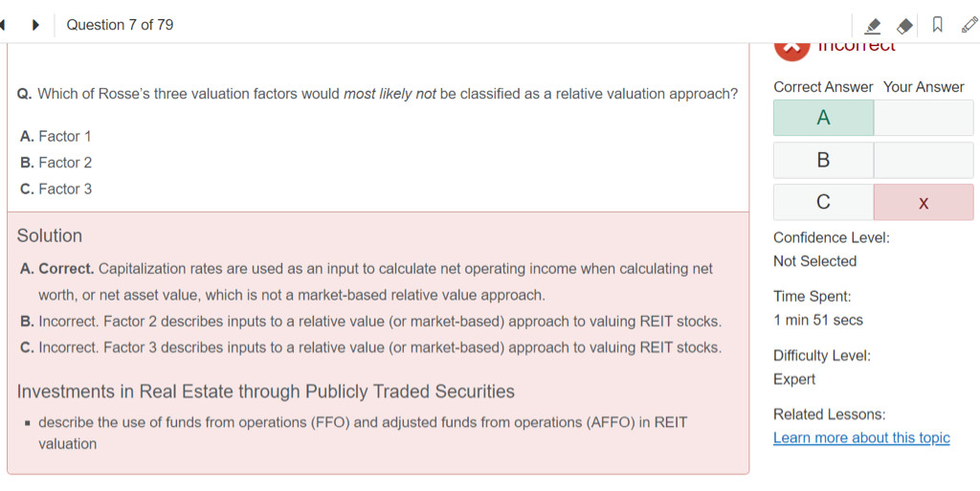The width and height of the screenshot is (980, 491).
Task: Click the Question 7 of 79 label
Action: [120, 25]
